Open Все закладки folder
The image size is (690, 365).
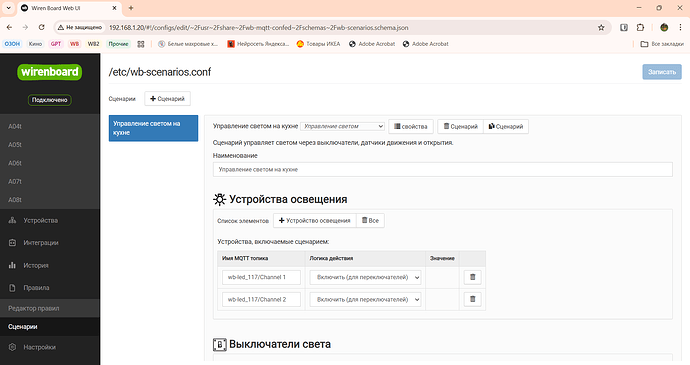662,44
